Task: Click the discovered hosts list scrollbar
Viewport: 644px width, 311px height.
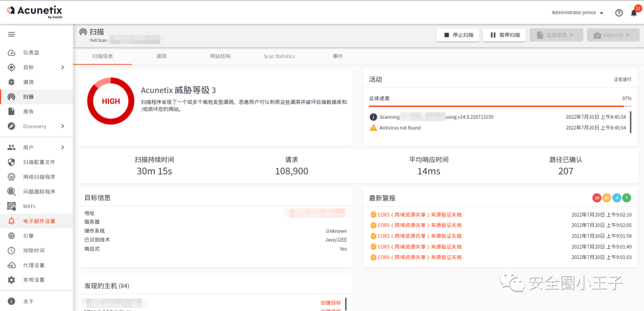Action: click(x=346, y=304)
